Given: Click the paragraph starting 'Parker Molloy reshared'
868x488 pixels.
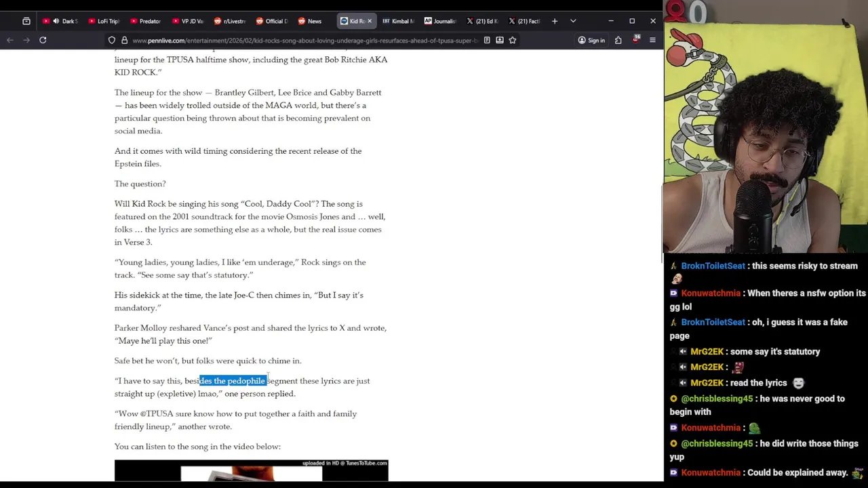Looking at the screenshot, I should point(250,334).
